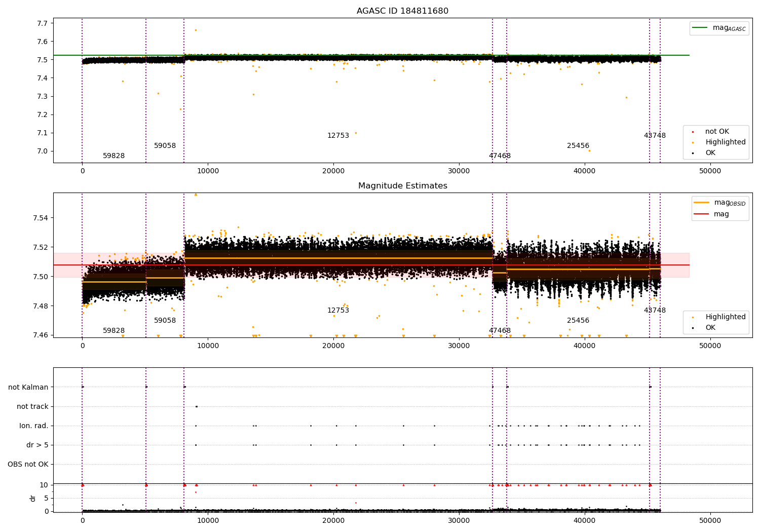Click the orange line sample beside mag OBSID
The height and width of the screenshot is (532, 760).
point(702,203)
